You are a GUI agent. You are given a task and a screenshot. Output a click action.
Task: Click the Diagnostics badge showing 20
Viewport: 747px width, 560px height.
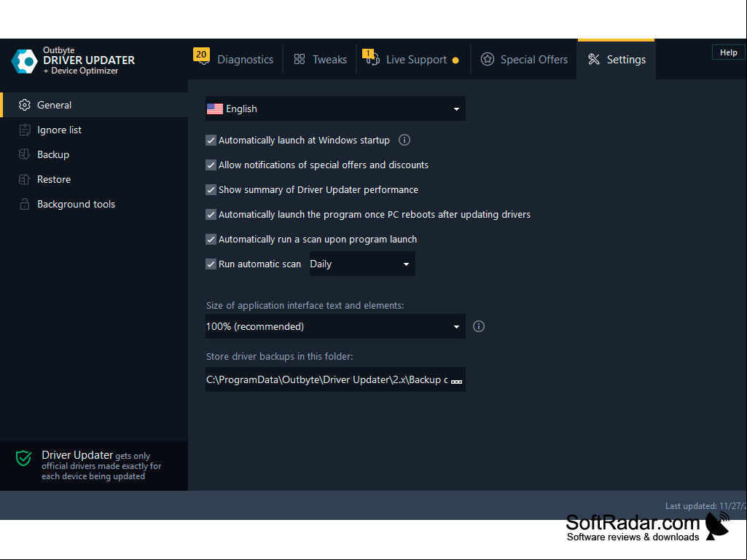(x=202, y=55)
